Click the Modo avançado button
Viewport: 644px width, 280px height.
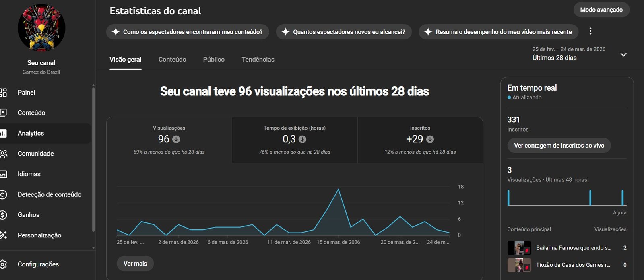click(x=601, y=10)
